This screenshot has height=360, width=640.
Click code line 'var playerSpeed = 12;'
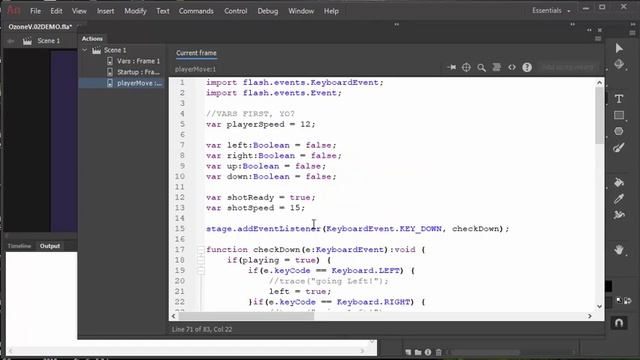260,124
